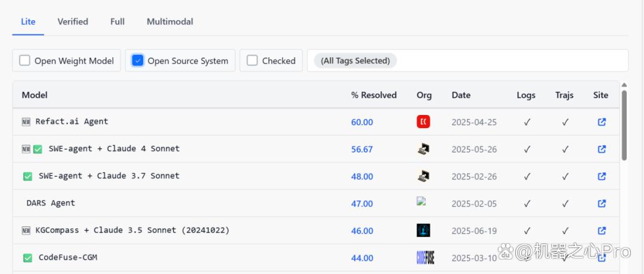Click the KGCompass org logo icon
Screen dimensions: 644x274
[x=423, y=230]
